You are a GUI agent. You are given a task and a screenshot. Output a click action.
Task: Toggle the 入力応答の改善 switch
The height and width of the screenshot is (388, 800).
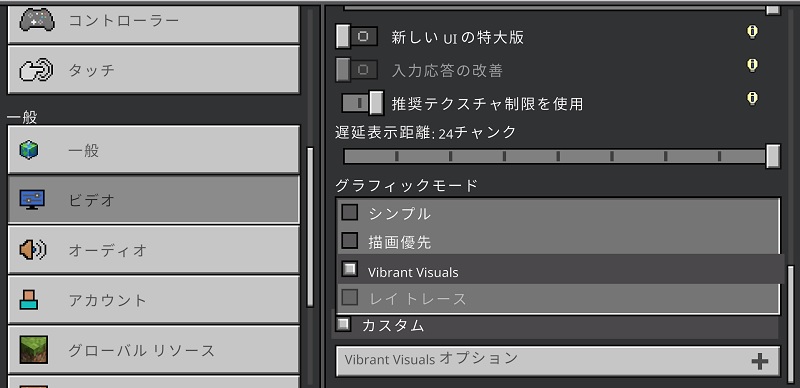(357, 69)
